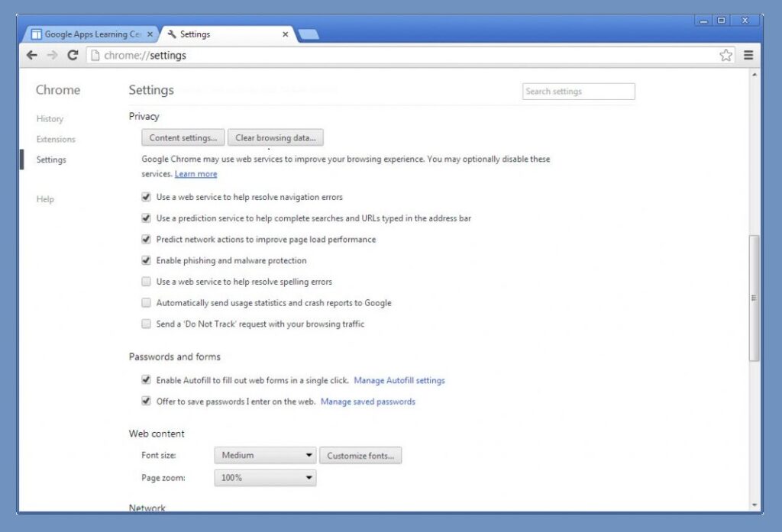Enable the 'Do Not Track' request checkbox
Viewport: 782px width, 532px height.
coord(146,324)
